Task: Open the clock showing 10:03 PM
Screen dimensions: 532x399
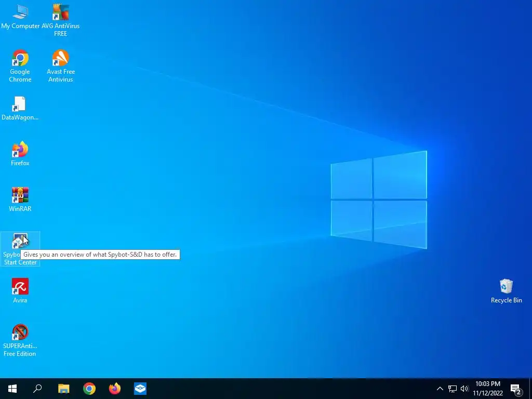Action: point(487,389)
